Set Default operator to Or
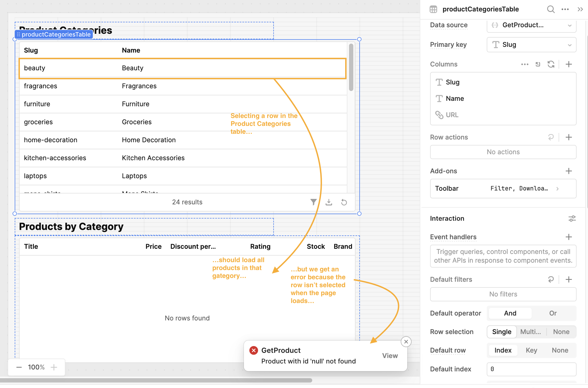This screenshot has width=588, height=388. tap(553, 313)
